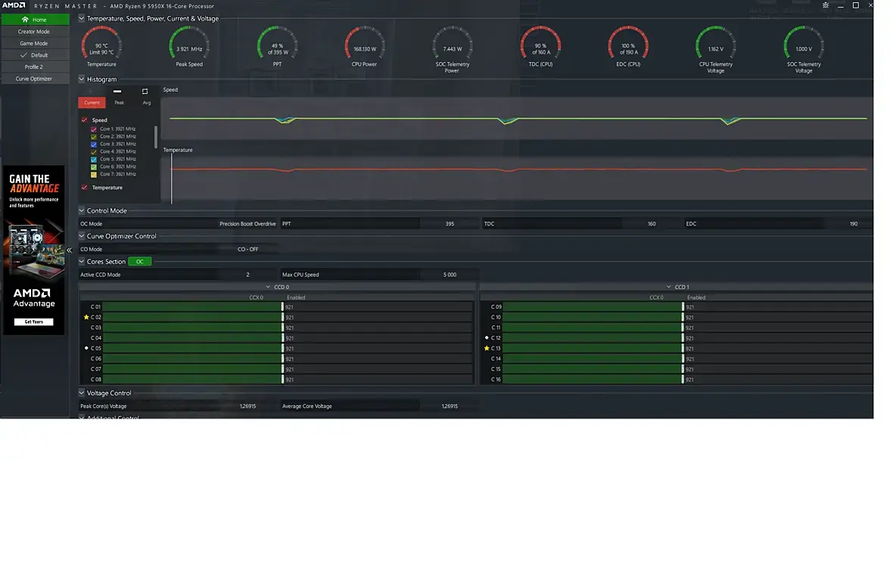This screenshot has height=588, width=893.
Task: Toggle the Core 3 speed checkbox
Action: [x=94, y=144]
